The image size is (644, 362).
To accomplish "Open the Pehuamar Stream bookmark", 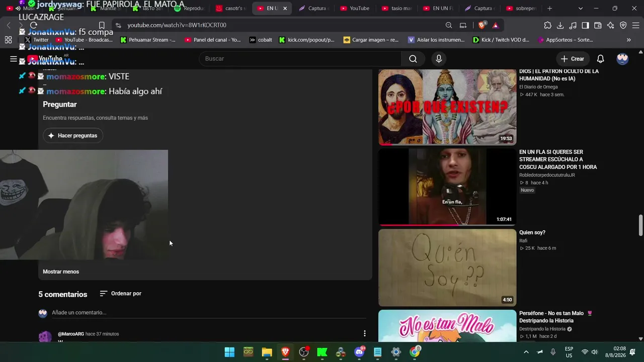I will point(148,40).
